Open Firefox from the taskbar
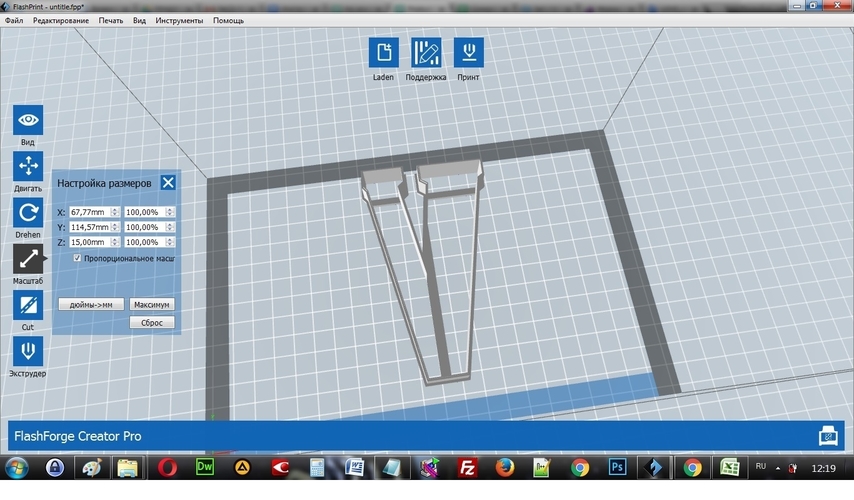This screenshot has height=500, width=854. (x=505, y=468)
